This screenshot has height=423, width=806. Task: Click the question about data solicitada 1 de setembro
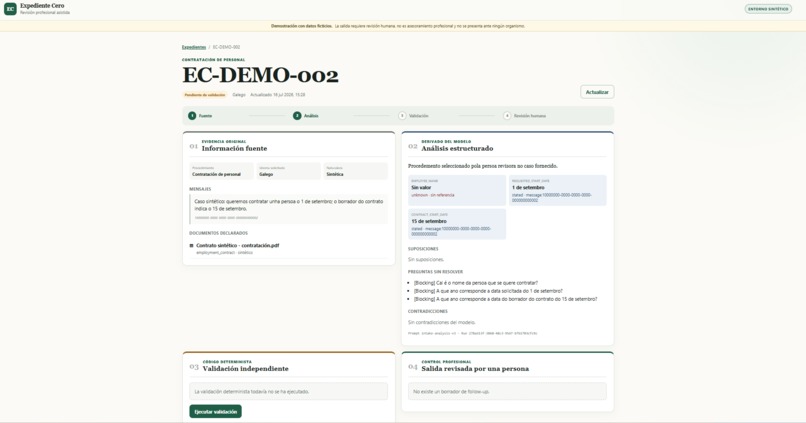point(488,291)
